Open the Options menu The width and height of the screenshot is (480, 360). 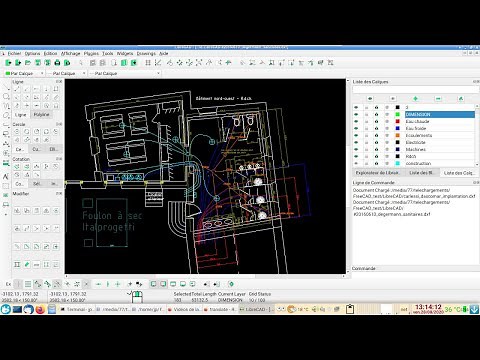pyautogui.click(x=32, y=53)
